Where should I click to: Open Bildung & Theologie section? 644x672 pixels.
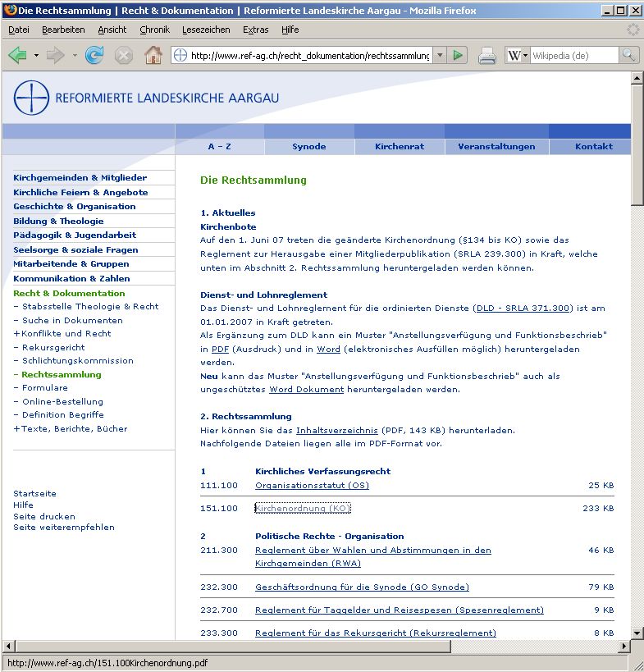coord(59,221)
